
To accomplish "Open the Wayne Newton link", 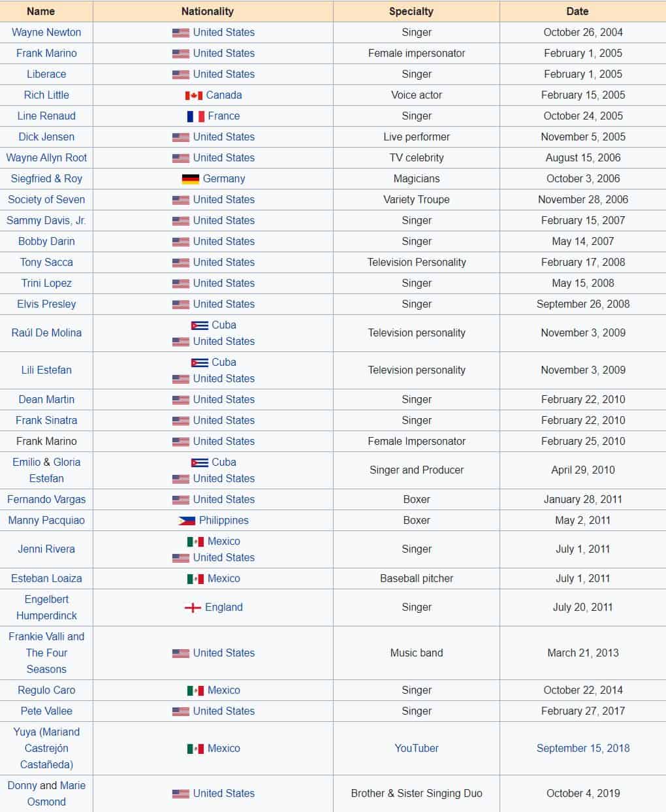I will [x=46, y=32].
